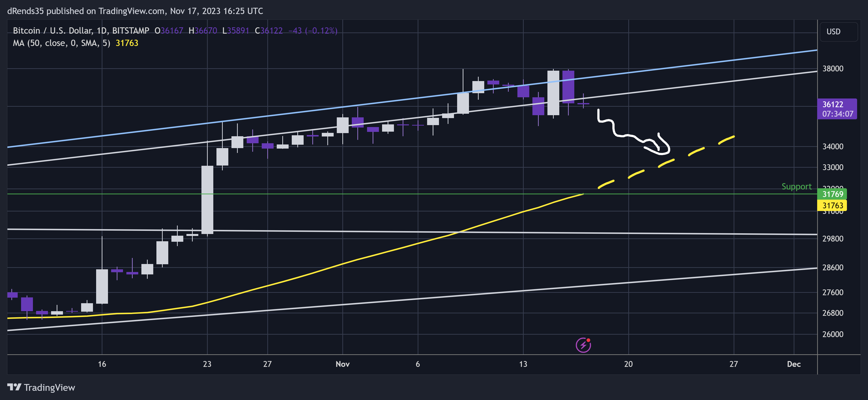Click the 26000 price axis label
The width and height of the screenshot is (868, 400).
[x=833, y=334]
